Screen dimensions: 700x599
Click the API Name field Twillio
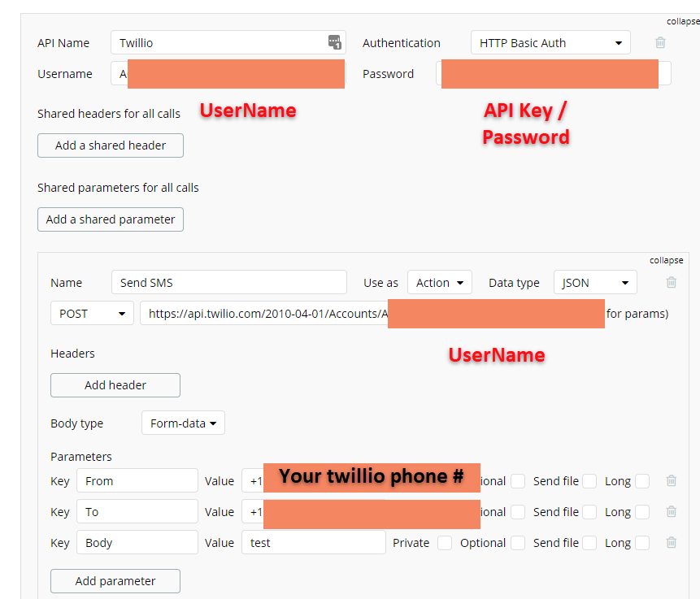(x=228, y=43)
